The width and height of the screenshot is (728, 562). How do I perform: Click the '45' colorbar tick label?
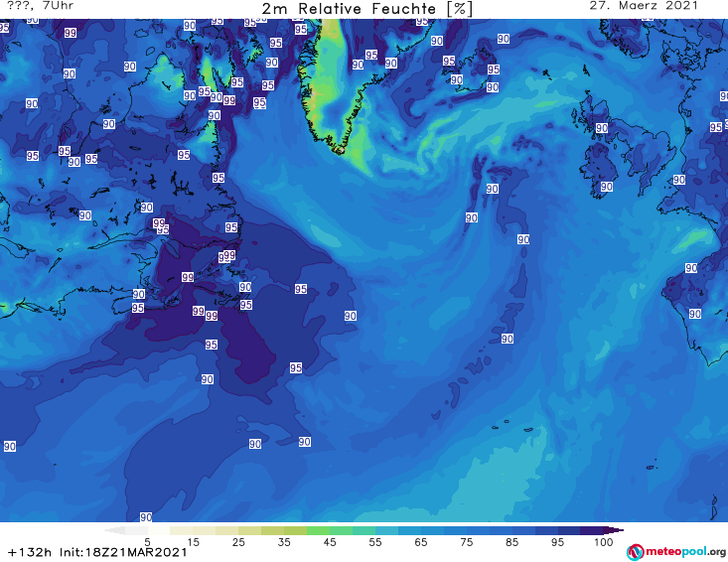pos(330,541)
